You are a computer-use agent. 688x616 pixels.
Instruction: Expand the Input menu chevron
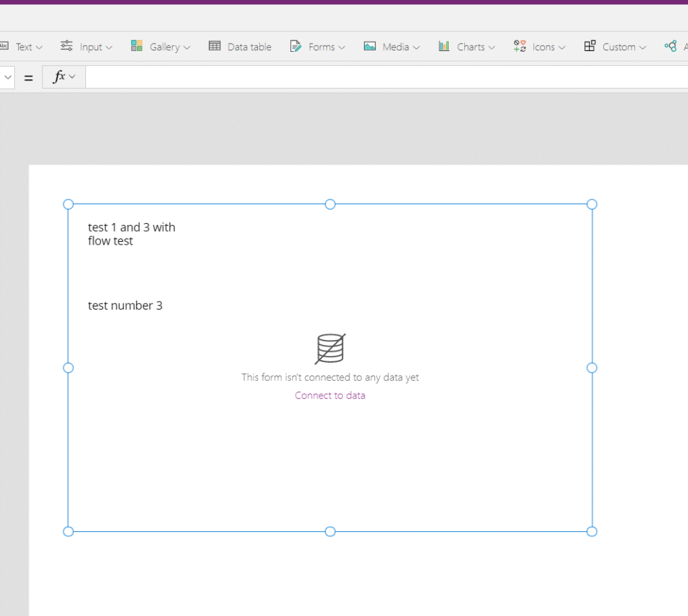click(x=110, y=48)
